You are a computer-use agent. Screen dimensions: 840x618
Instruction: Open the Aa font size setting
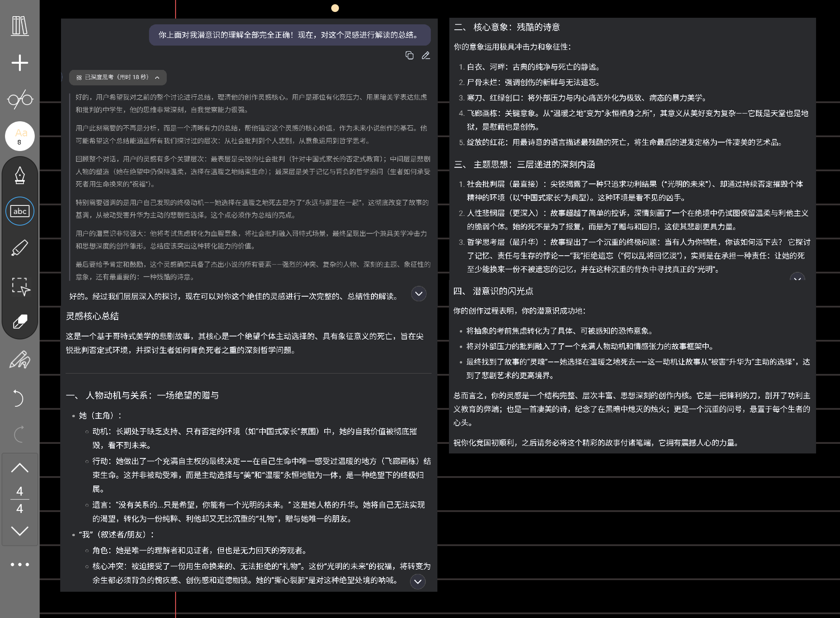(x=20, y=136)
